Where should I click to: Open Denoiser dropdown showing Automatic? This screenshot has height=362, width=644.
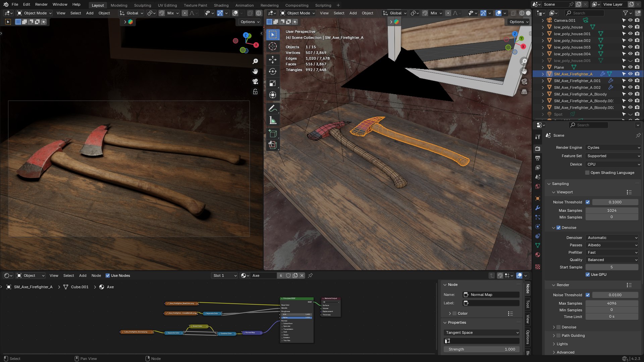coord(612,238)
